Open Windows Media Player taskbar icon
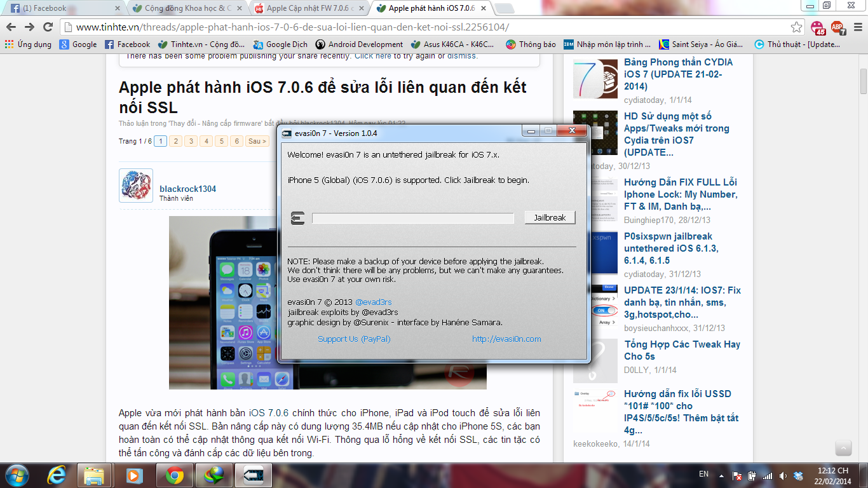868x488 pixels. 133,475
